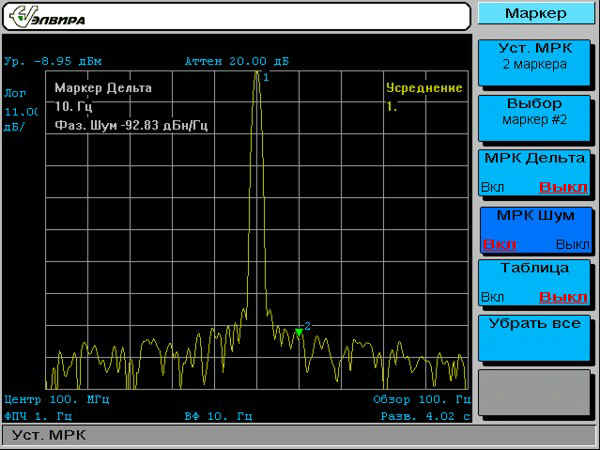
Task: Click the Аттен 20.00 дБ readout
Action: (x=236, y=61)
